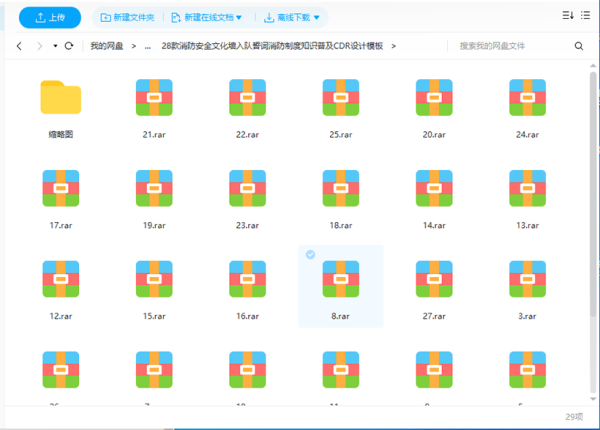Click the 29项 item count
The width and height of the screenshot is (600, 430).
(x=574, y=417)
